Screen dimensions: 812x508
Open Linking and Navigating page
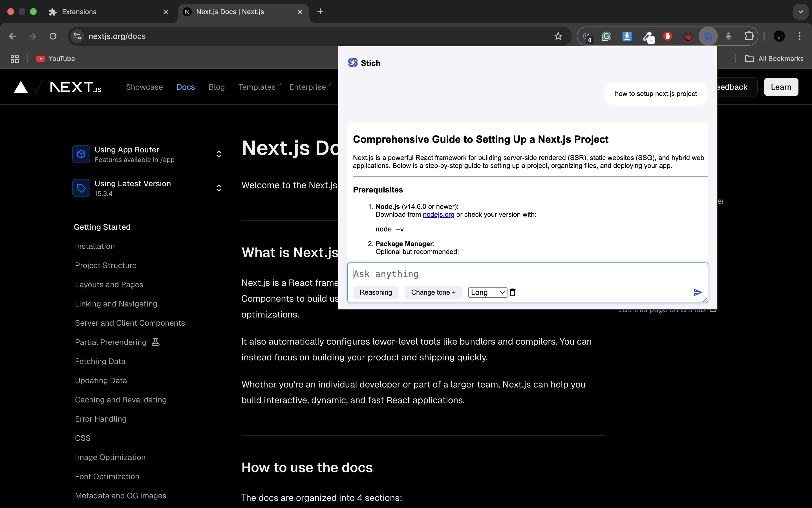coord(116,304)
